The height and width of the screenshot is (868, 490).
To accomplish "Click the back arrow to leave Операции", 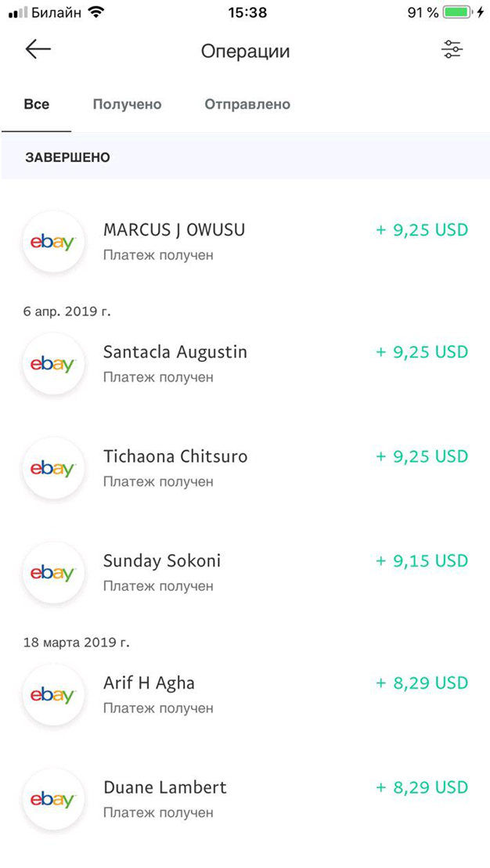I will coord(38,49).
